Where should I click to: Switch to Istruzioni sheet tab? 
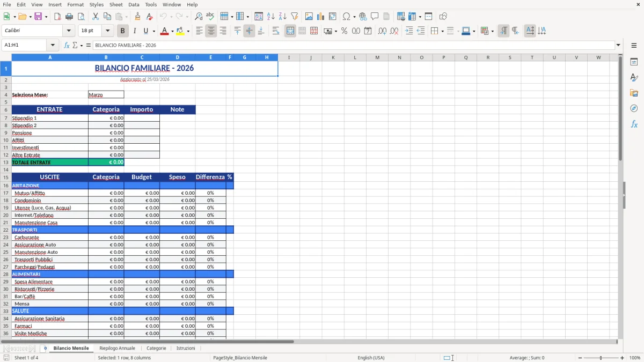point(186,348)
